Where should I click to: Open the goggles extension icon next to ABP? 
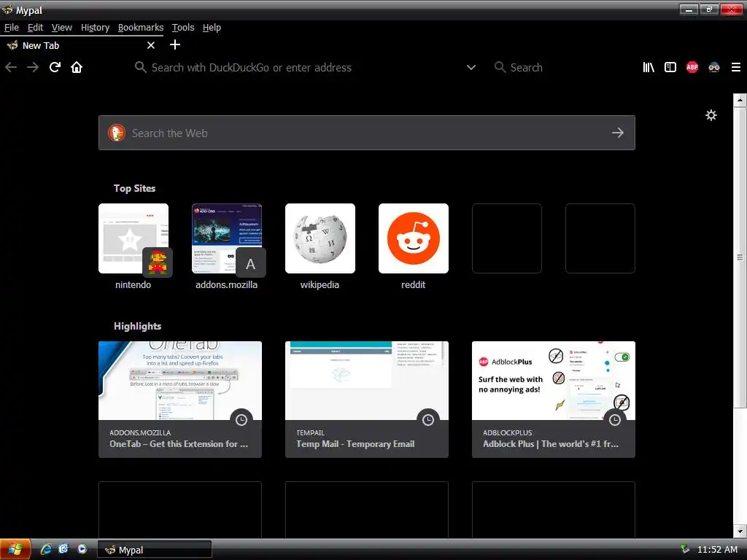[714, 67]
